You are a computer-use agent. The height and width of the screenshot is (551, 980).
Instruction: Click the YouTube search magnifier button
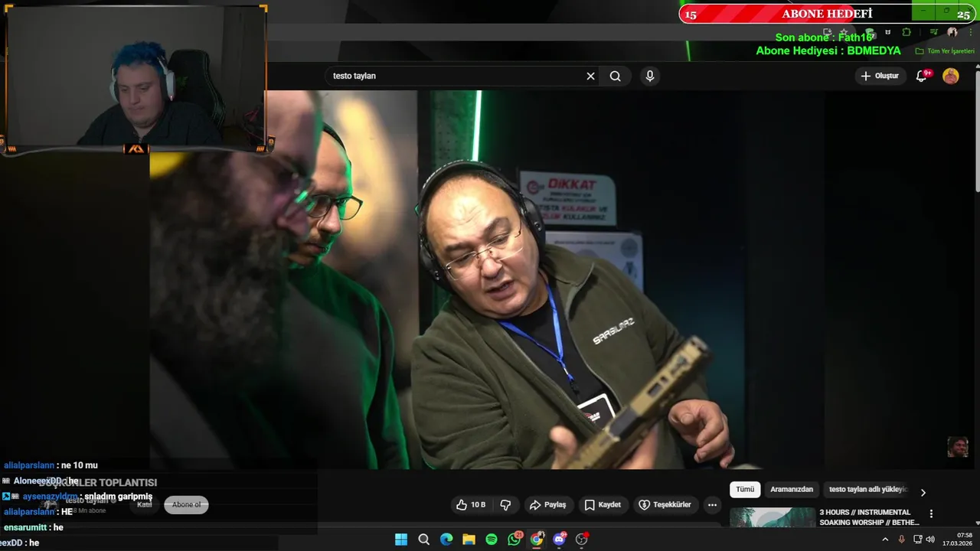[615, 76]
